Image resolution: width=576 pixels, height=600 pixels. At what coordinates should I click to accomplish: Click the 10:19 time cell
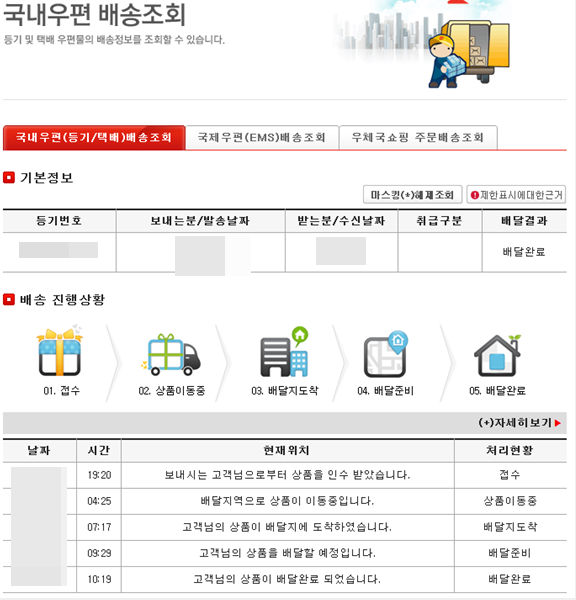(99, 579)
